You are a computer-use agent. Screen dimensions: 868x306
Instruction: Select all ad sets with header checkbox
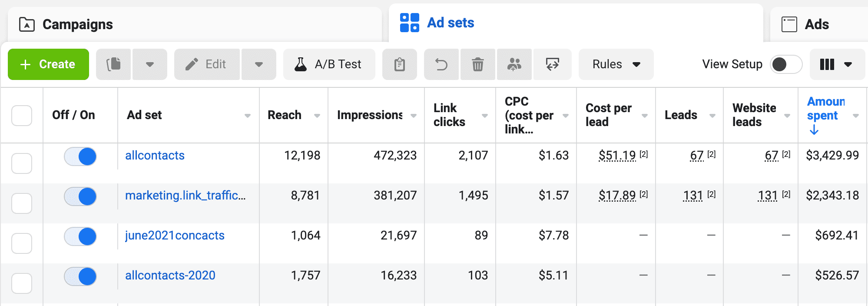point(22,116)
